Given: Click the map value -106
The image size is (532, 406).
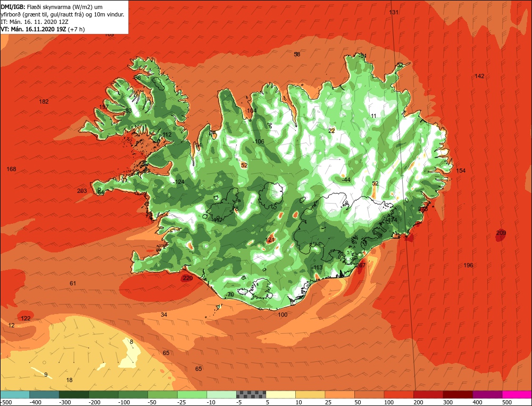Looking at the screenshot, I should 259,142.
